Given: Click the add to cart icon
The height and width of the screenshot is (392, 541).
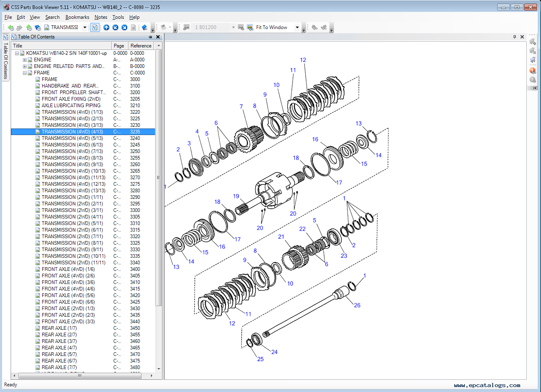Looking at the screenshot, I should tap(532, 41).
